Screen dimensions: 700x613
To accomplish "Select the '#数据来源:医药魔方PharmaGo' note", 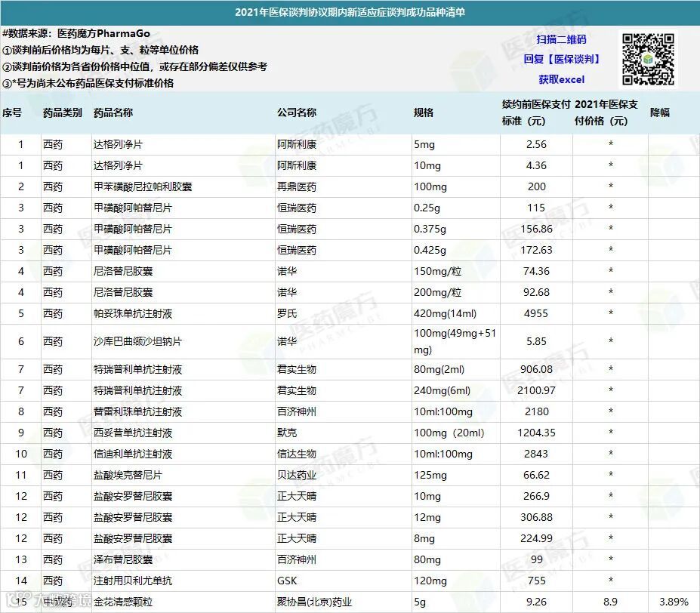I will tap(76, 33).
